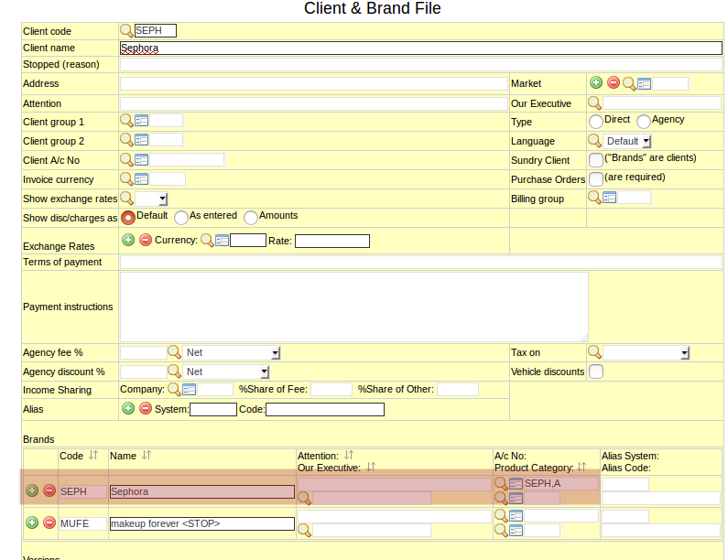728x560 pixels.
Task: Sort brands by Attention
Action: click(x=349, y=455)
